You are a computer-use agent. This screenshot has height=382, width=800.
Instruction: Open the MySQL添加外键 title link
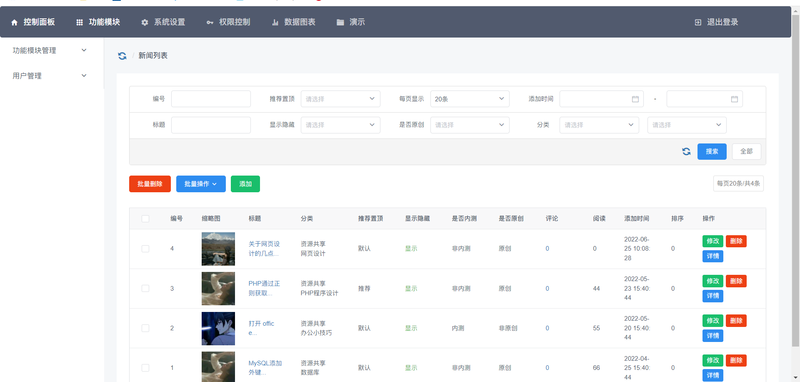pyautogui.click(x=265, y=368)
